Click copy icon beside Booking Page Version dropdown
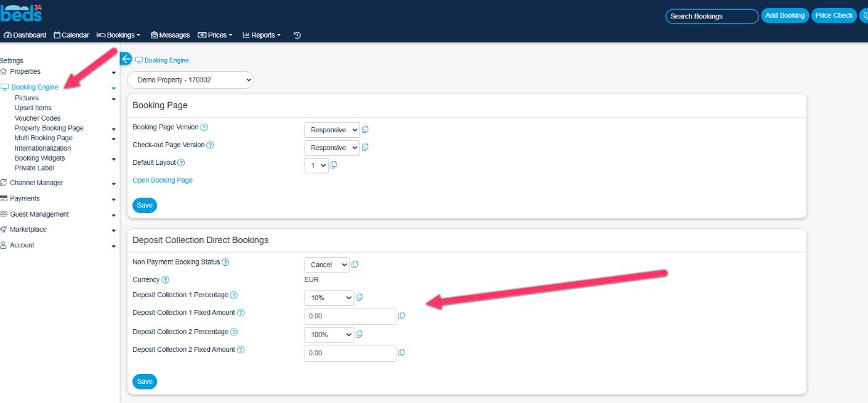The width and height of the screenshot is (868, 403). (x=365, y=130)
